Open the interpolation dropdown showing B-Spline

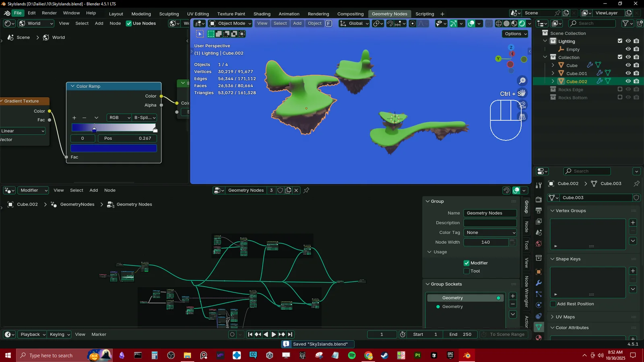144,117
